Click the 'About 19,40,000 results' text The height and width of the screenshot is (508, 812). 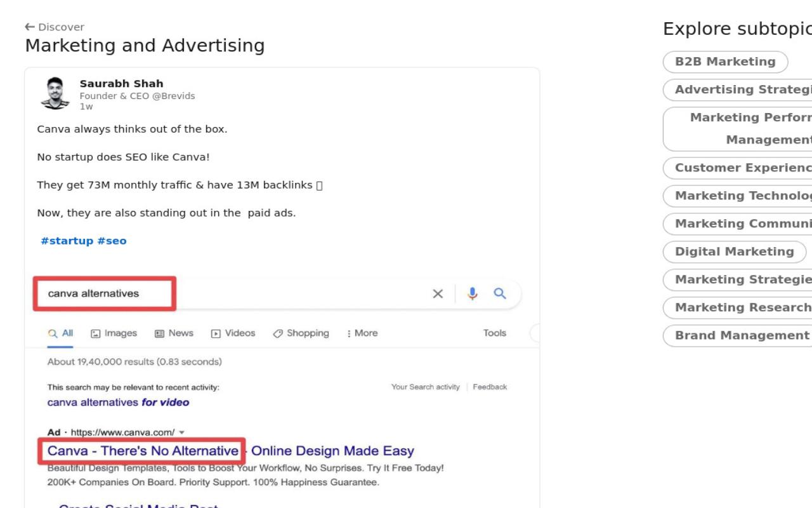tap(134, 362)
